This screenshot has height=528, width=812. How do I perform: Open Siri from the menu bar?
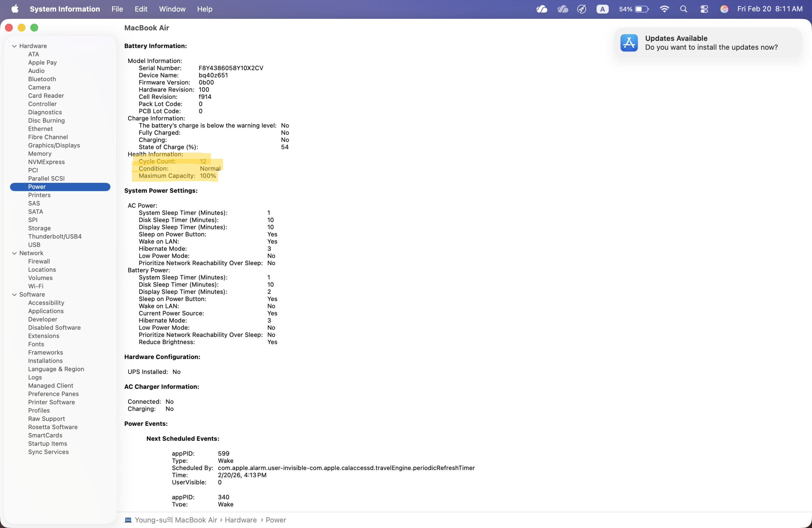coord(724,9)
